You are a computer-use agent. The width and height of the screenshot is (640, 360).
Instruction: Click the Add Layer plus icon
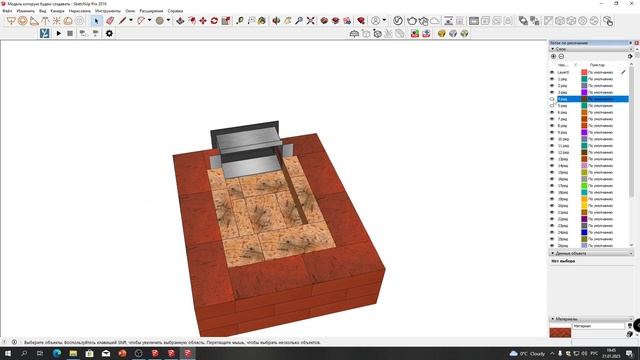click(x=553, y=56)
